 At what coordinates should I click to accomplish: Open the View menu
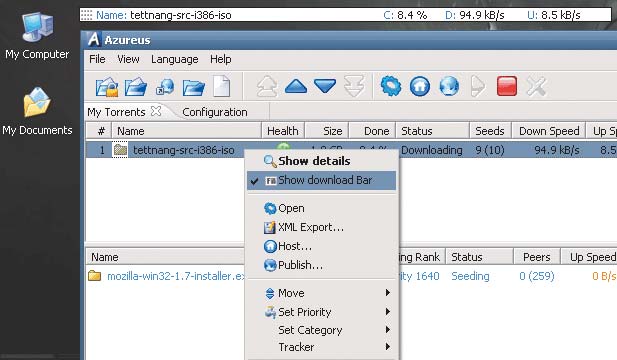pos(128,59)
